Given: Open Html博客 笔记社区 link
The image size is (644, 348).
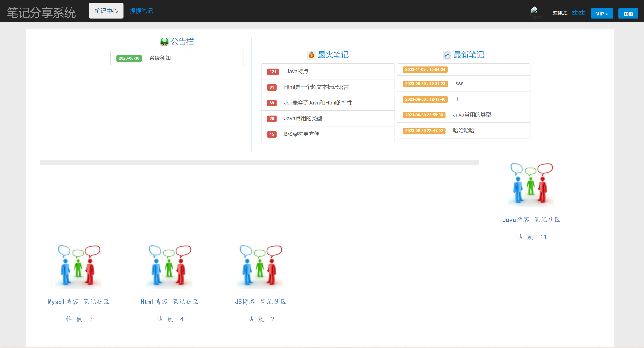Looking at the screenshot, I should point(169,301).
